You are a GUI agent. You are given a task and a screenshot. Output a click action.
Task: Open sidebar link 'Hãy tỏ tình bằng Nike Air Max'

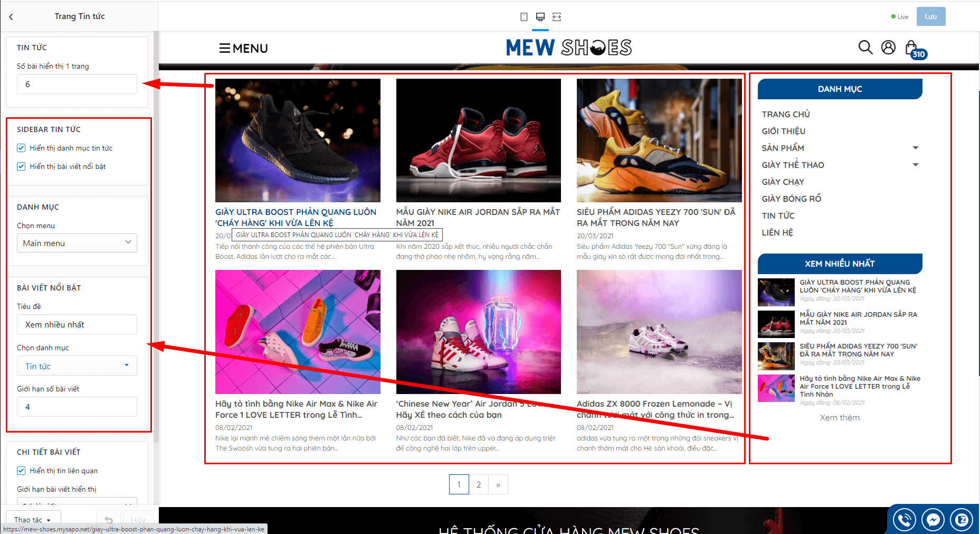pos(860,386)
